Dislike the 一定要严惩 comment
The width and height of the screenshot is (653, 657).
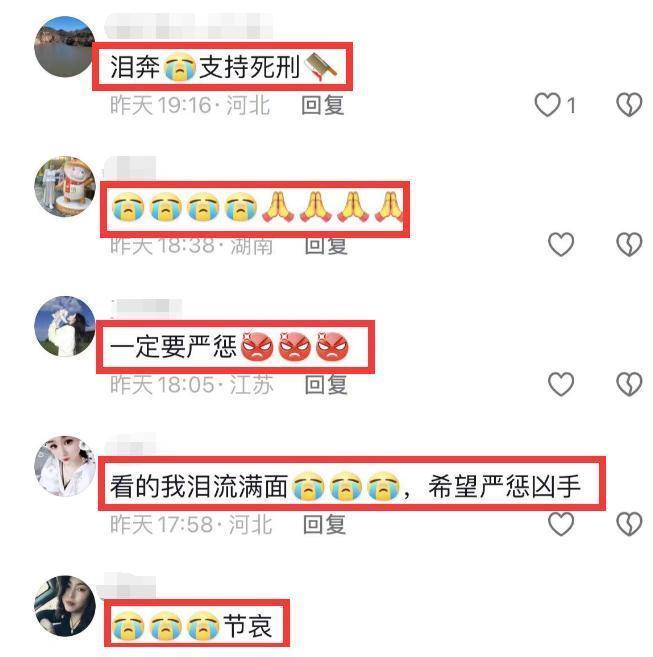pos(629,384)
